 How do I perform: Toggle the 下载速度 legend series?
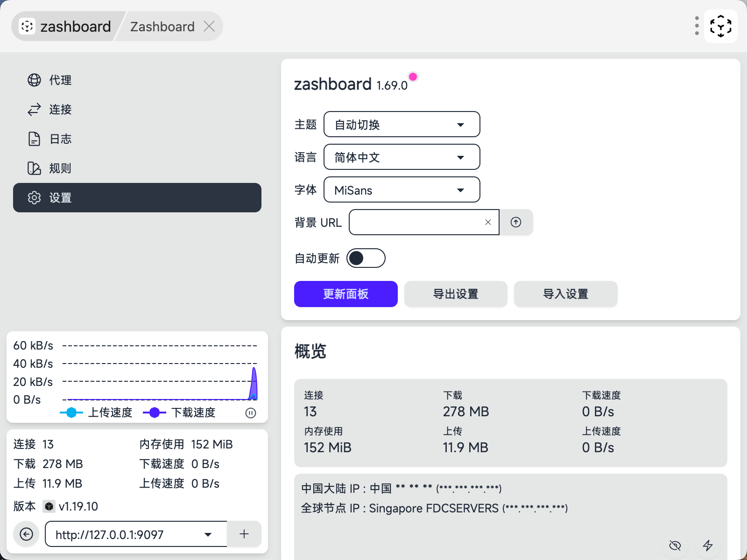(179, 413)
